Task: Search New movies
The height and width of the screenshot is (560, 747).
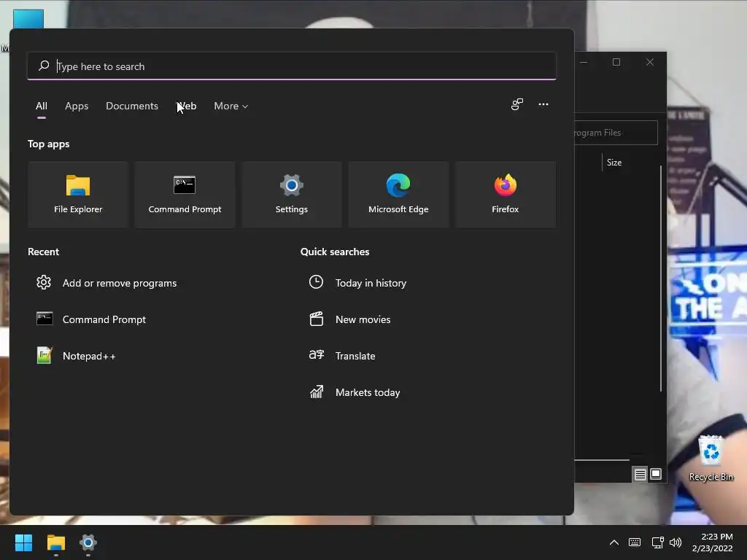Action: click(x=363, y=319)
